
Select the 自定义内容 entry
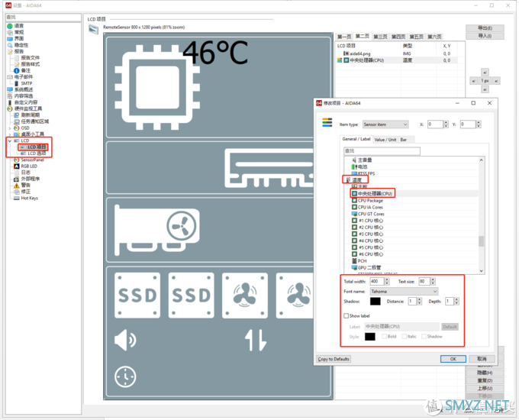point(26,102)
